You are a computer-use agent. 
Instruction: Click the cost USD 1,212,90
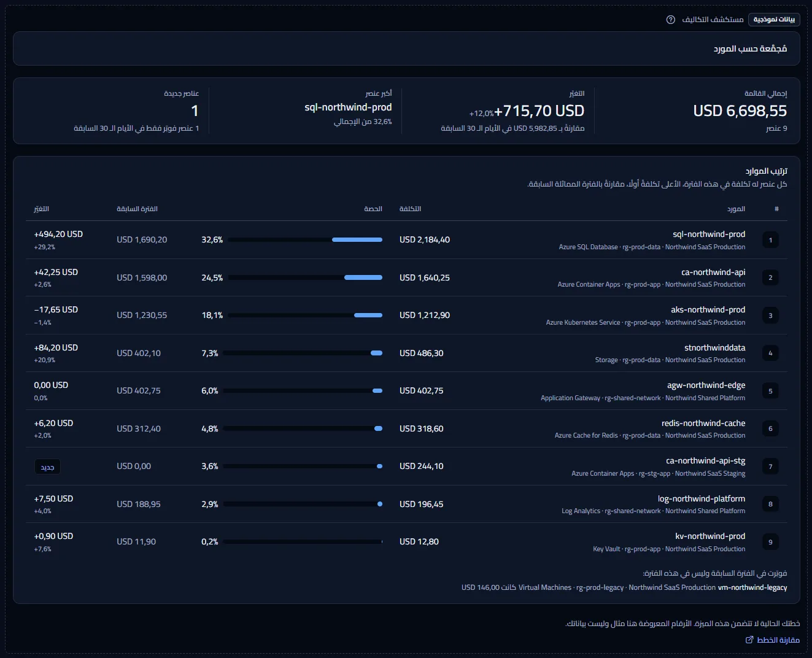pos(425,315)
